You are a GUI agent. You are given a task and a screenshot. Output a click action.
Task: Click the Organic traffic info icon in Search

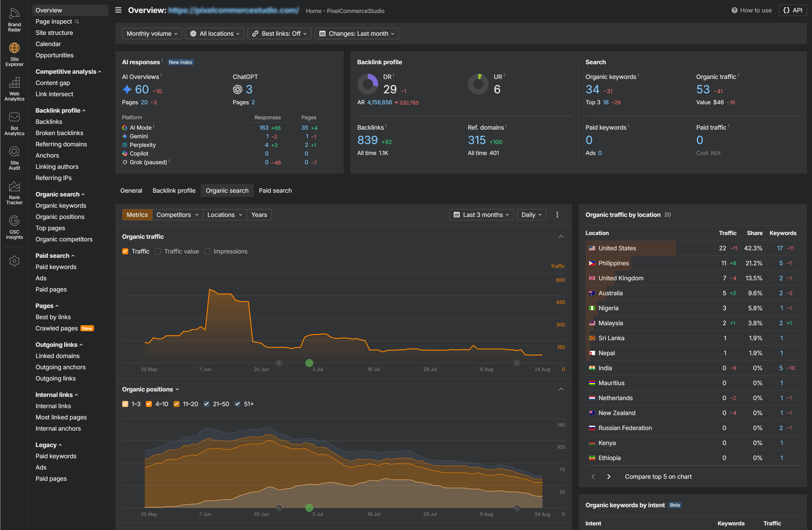point(739,75)
